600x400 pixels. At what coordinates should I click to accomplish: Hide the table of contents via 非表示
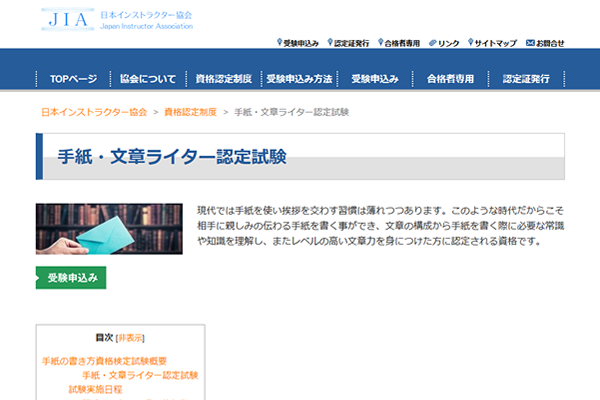click(x=130, y=337)
